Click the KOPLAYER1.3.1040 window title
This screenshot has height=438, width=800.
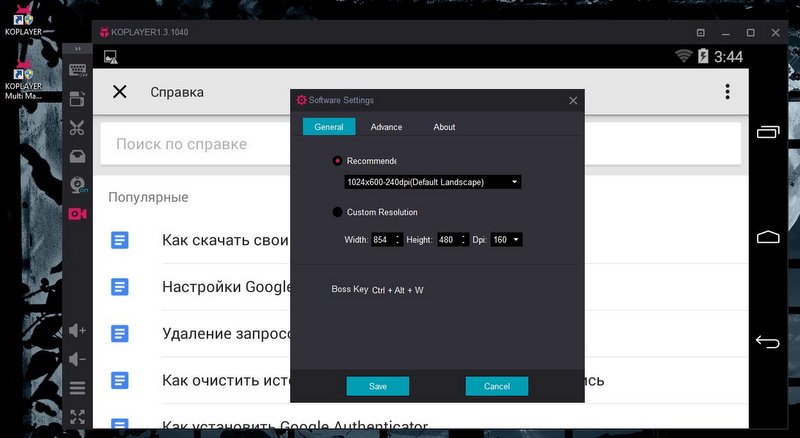point(149,32)
